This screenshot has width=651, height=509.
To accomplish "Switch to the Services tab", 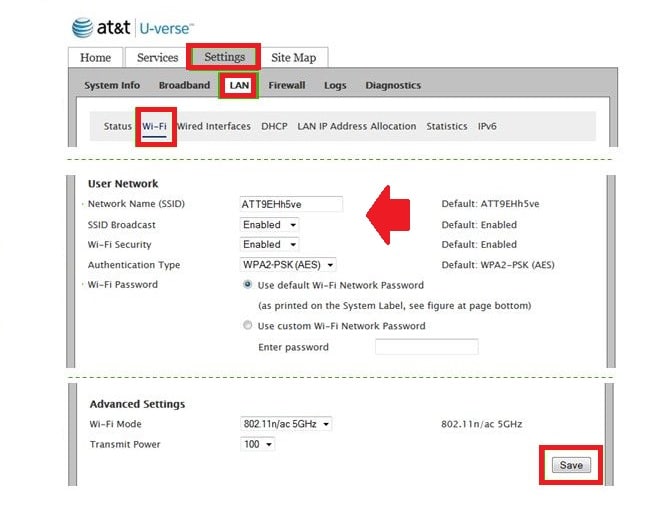I will click(157, 58).
